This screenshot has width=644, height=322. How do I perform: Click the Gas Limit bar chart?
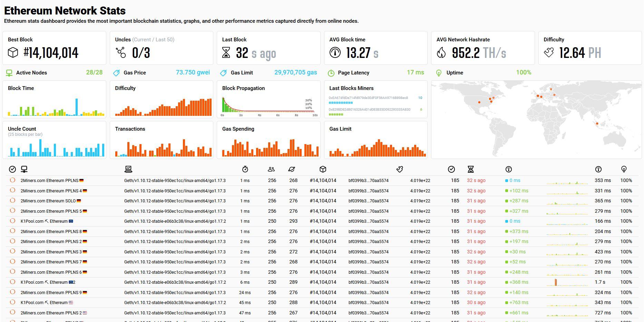click(x=378, y=148)
